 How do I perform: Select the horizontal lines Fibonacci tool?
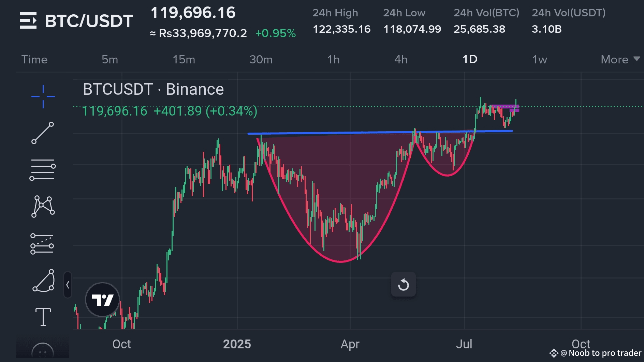pyautogui.click(x=43, y=170)
